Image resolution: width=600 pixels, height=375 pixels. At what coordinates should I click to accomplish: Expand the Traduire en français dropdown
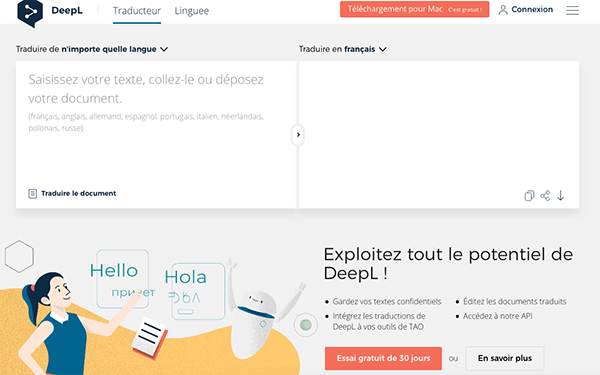[342, 49]
